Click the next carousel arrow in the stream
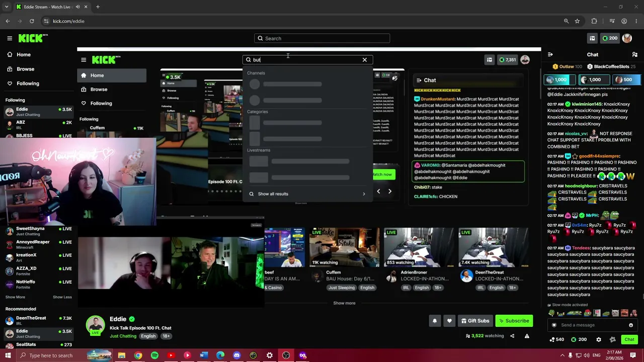This screenshot has width=644, height=362. 390,191
